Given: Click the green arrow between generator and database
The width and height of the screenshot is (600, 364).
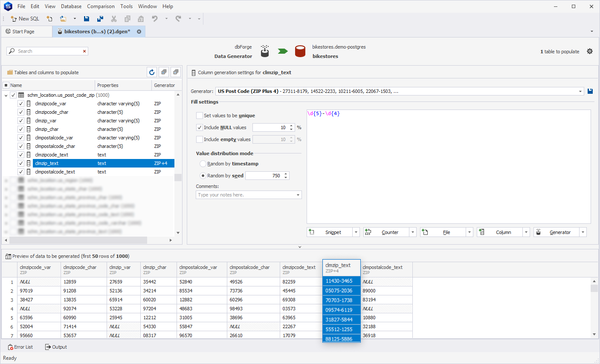Looking at the screenshot, I should [283, 51].
